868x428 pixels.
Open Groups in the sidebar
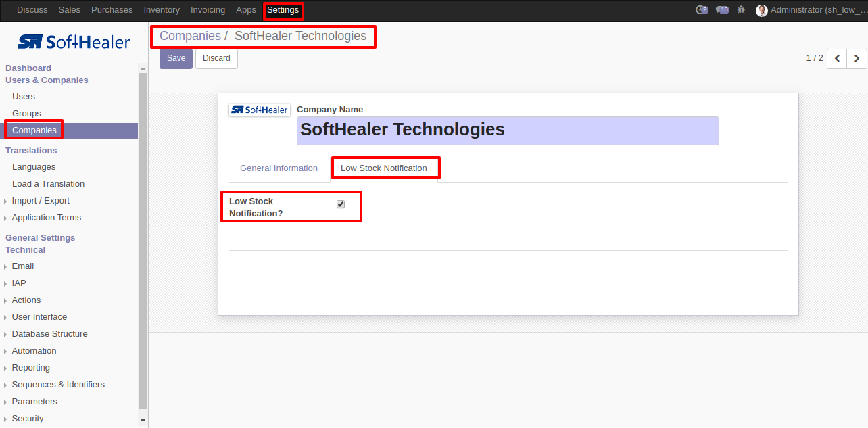coord(26,114)
